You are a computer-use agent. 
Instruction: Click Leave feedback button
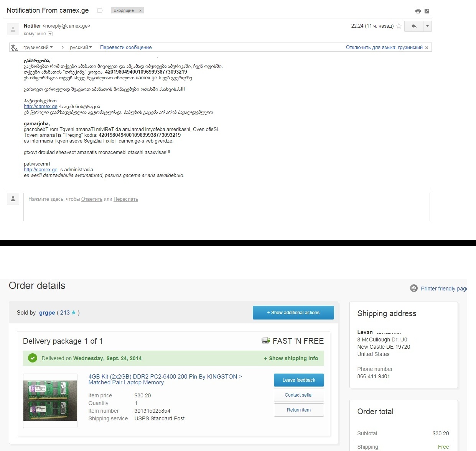click(299, 380)
